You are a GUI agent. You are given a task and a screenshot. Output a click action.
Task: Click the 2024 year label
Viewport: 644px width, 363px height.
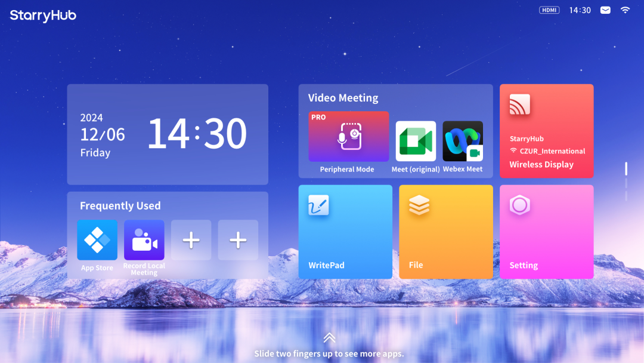tap(91, 118)
